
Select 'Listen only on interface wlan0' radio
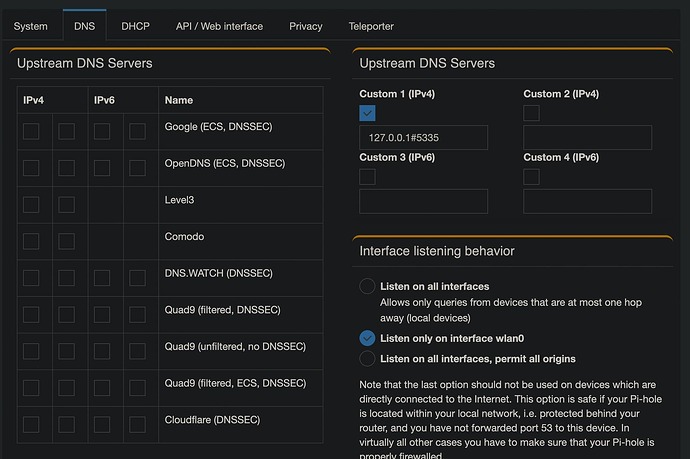(x=368, y=338)
